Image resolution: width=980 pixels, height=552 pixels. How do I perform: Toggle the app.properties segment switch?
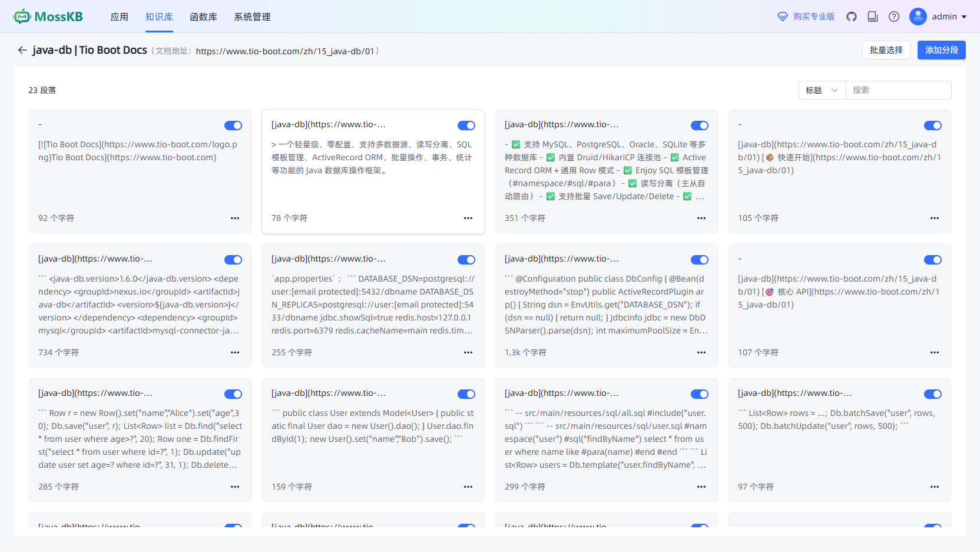coord(466,260)
